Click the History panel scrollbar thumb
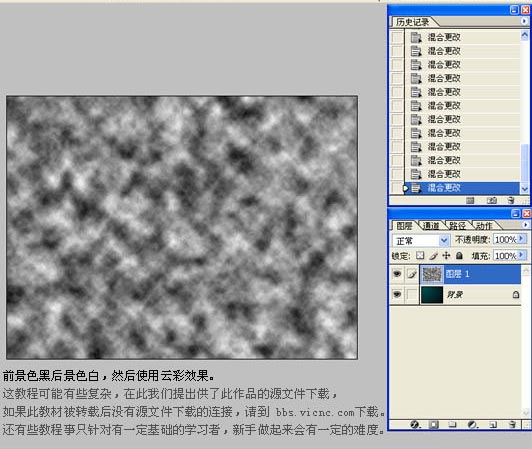 [x=525, y=164]
